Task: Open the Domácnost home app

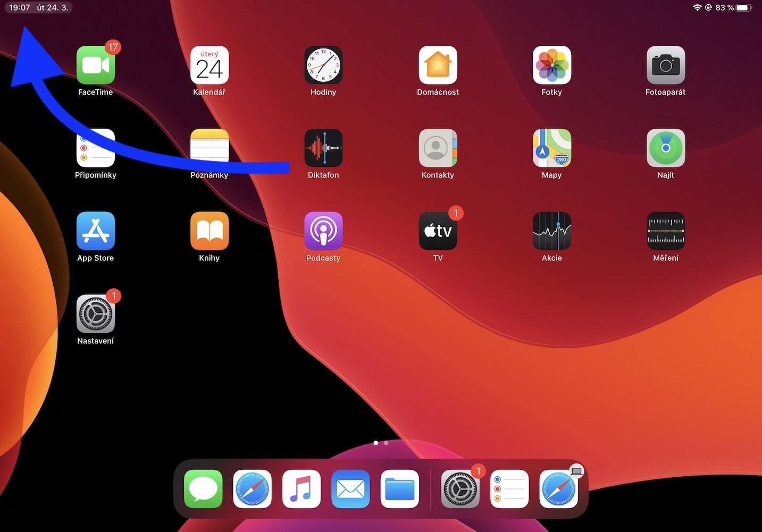Action: (438, 65)
